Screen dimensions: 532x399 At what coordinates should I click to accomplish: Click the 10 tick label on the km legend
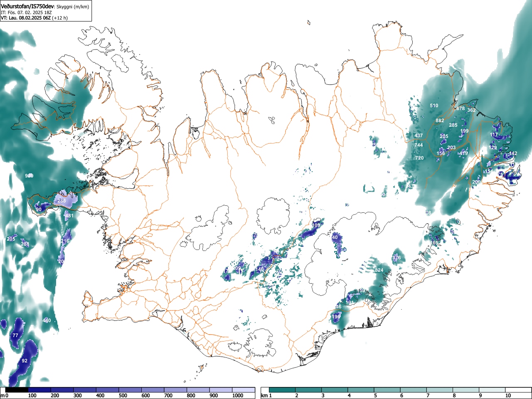[x=508, y=396]
